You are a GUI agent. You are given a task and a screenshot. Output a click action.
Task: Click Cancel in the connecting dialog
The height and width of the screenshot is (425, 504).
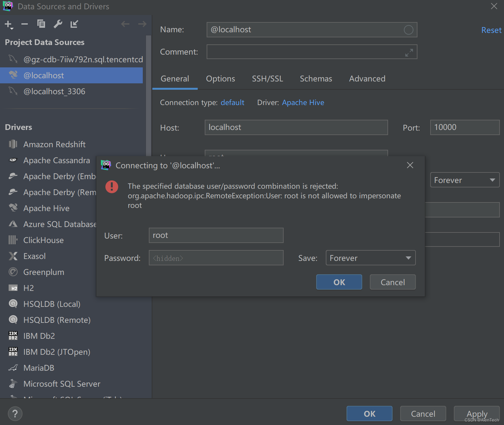393,282
